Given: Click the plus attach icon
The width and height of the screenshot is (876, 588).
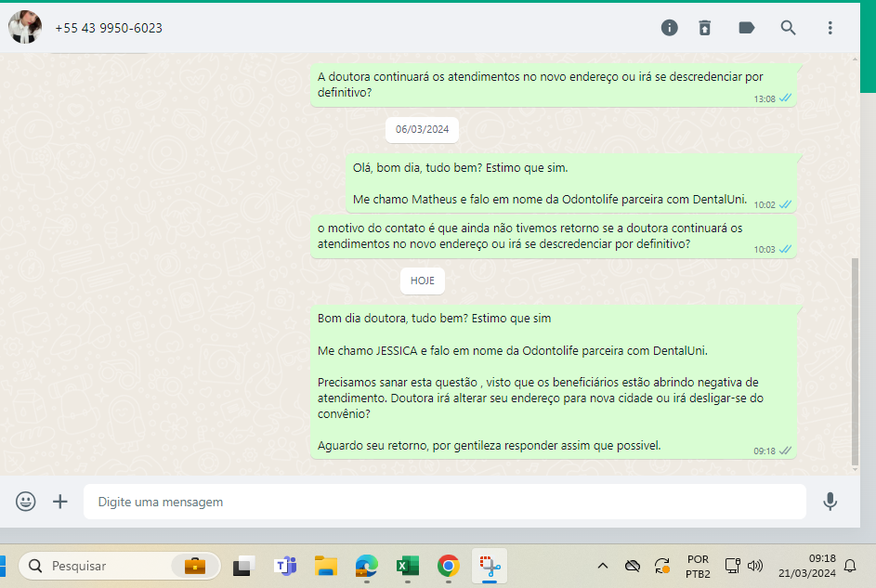Looking at the screenshot, I should [60, 502].
